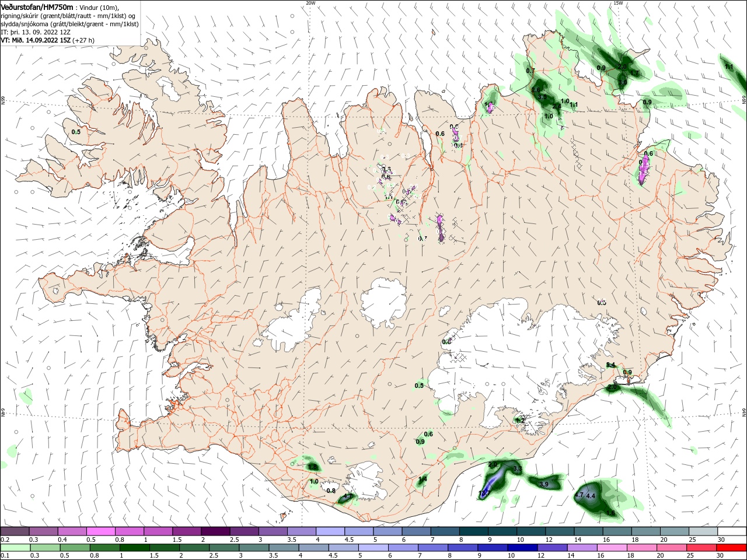Pick the pale green 0.1 swatch in bottom legend row

pyautogui.click(x=15, y=548)
